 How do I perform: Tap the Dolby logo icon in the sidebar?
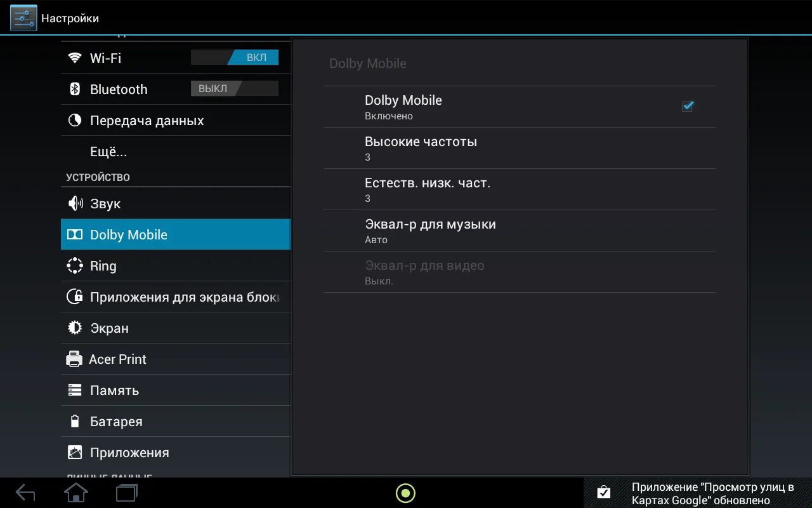[75, 234]
